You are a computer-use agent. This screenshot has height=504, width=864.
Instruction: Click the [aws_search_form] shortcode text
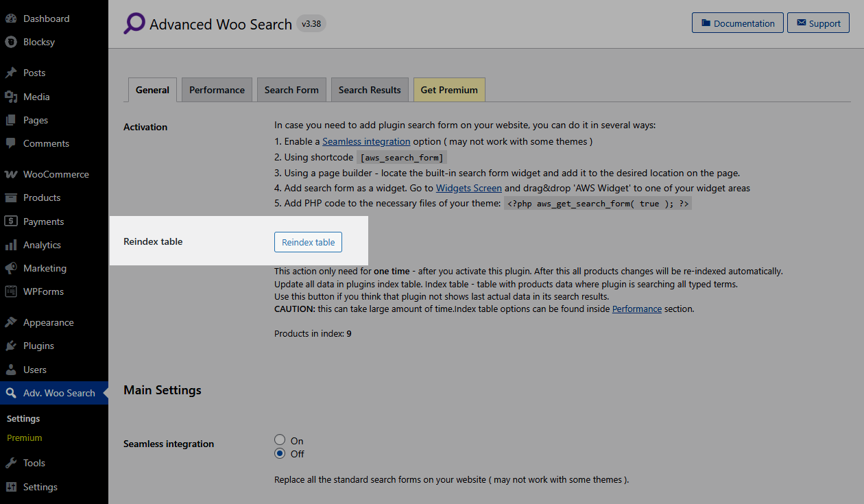coord(403,158)
